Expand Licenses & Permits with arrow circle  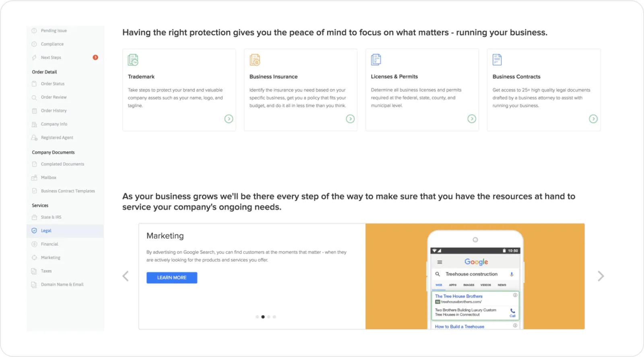point(472,119)
